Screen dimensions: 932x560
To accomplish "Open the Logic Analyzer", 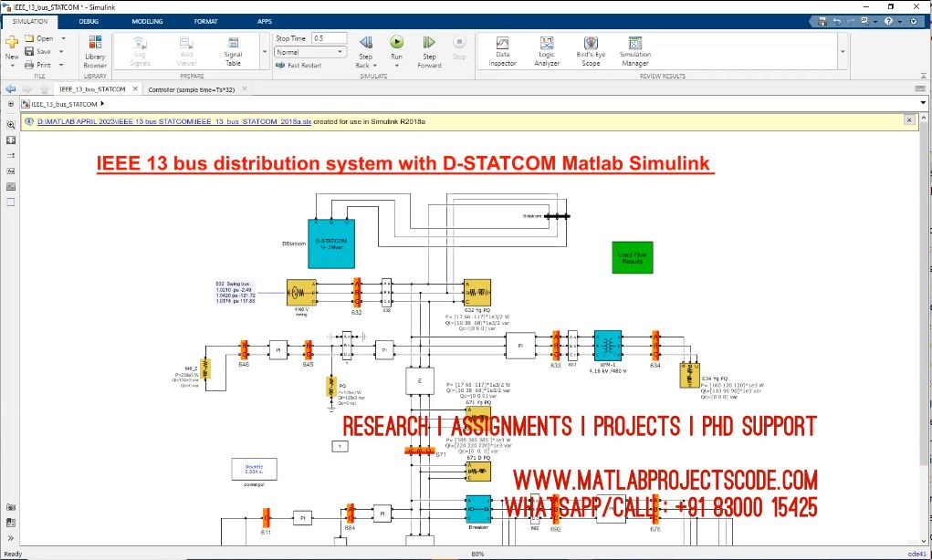I will (546, 51).
